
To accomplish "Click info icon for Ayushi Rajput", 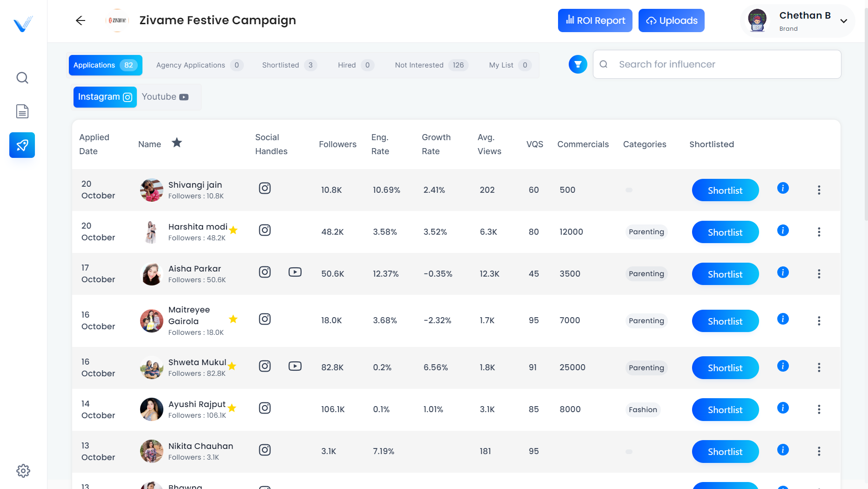I will pyautogui.click(x=783, y=408).
